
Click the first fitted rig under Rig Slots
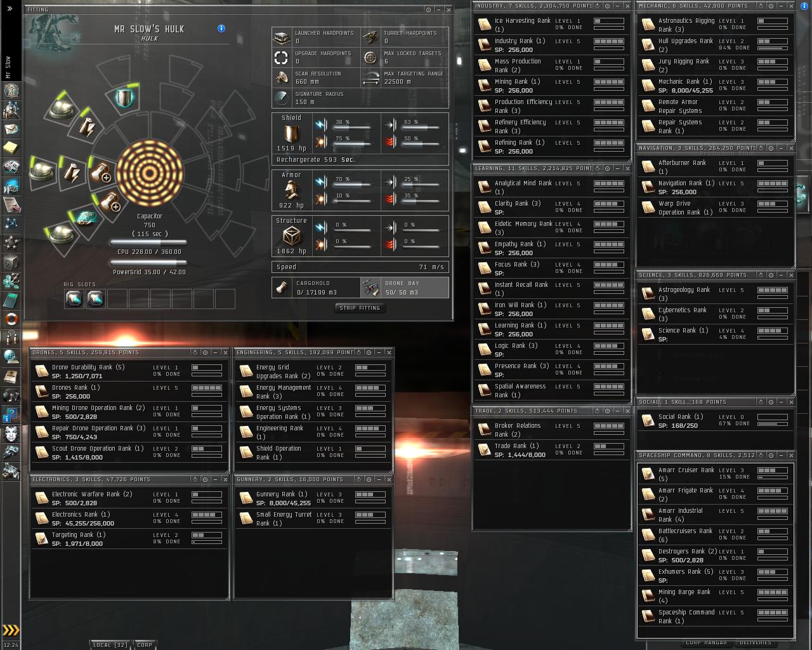click(74, 298)
